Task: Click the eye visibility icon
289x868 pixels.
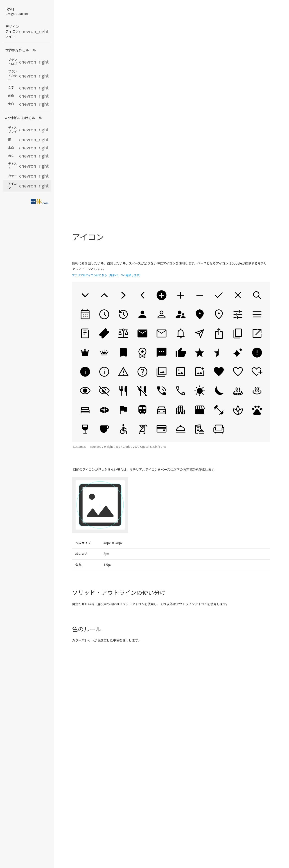Action: tap(85, 391)
